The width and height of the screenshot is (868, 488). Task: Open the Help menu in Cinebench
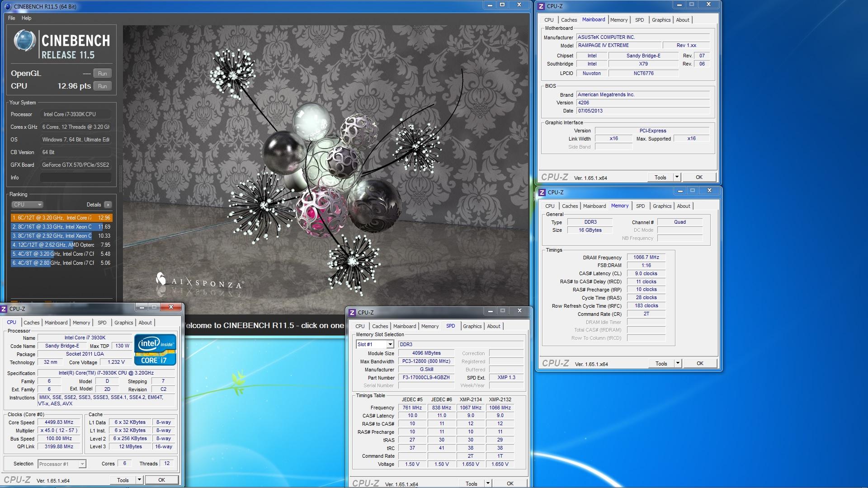(x=27, y=18)
